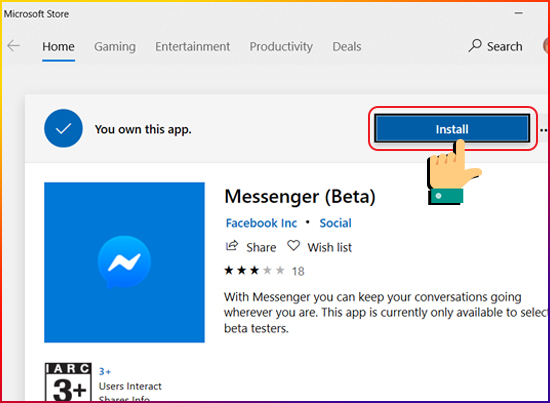Click the user profile avatar
550x403 pixels.
(x=546, y=46)
